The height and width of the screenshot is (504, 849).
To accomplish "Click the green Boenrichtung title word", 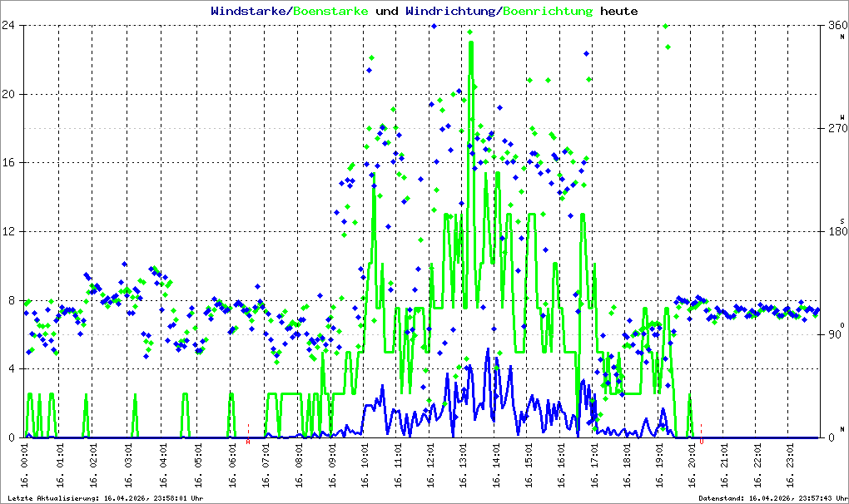I will (548, 11).
